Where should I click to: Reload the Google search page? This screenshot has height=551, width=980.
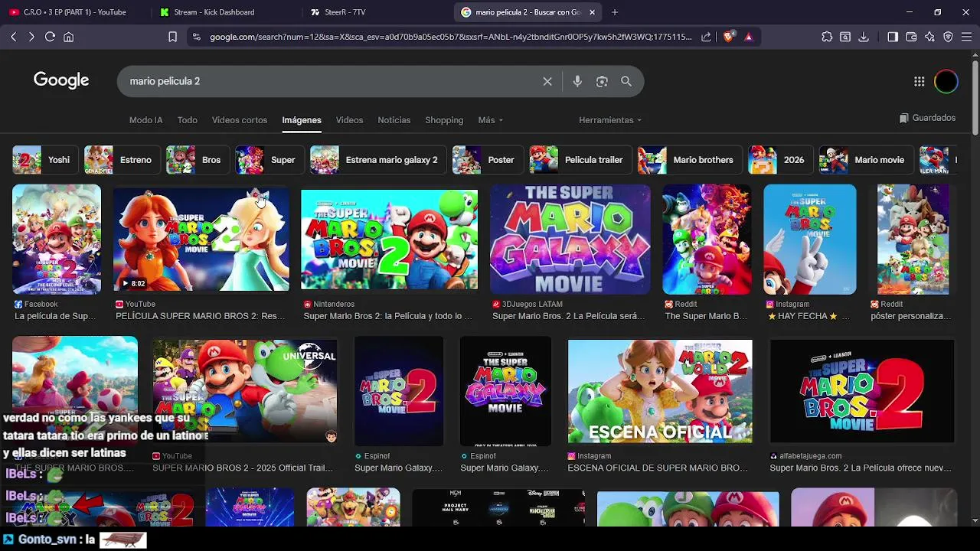point(50,37)
